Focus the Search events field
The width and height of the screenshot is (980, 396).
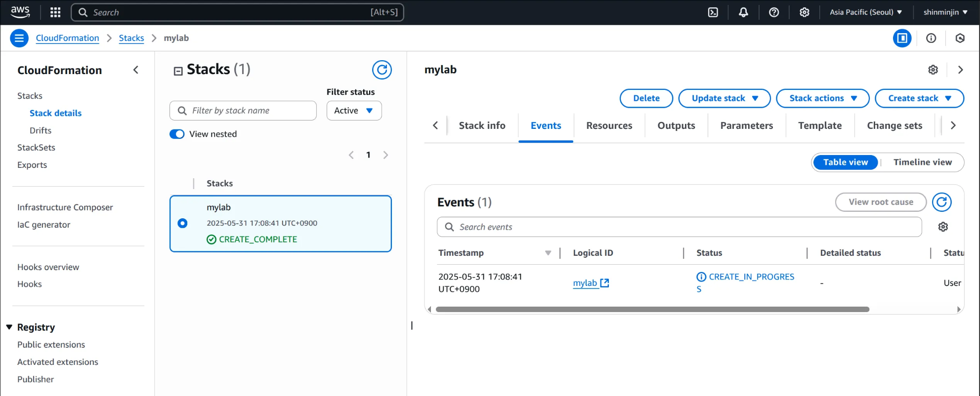679,227
